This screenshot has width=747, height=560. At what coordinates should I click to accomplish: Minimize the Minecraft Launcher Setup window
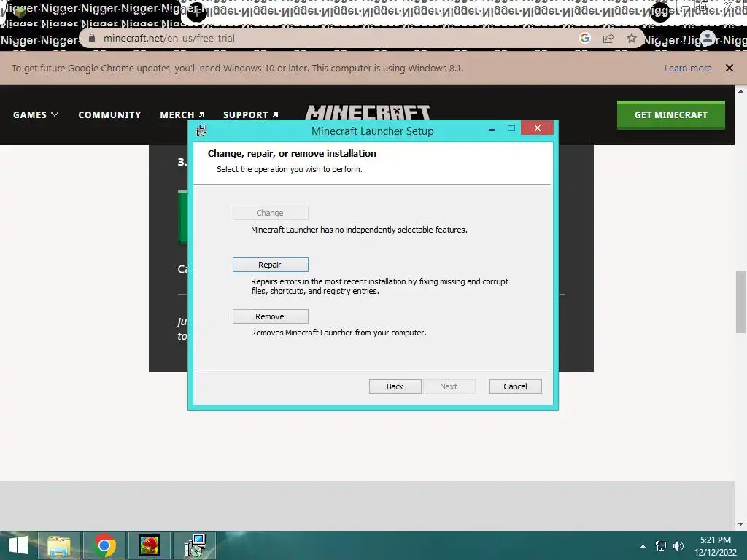click(x=492, y=128)
